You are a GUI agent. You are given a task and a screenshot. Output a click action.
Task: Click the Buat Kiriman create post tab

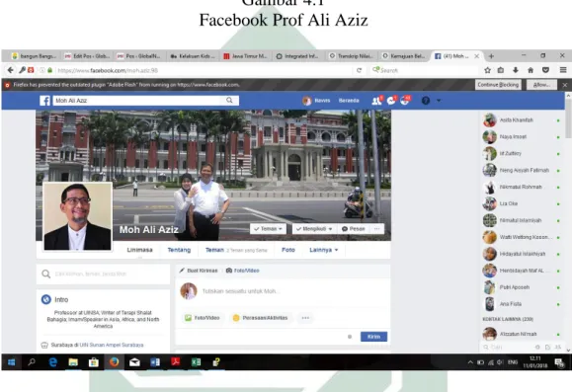tap(199, 271)
